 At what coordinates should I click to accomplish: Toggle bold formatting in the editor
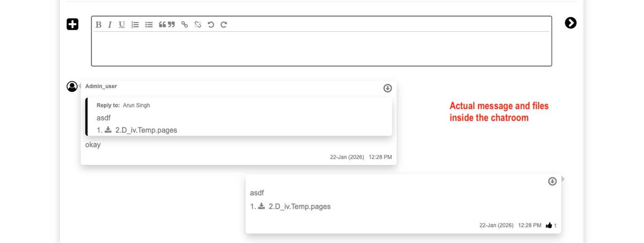pos(99,25)
